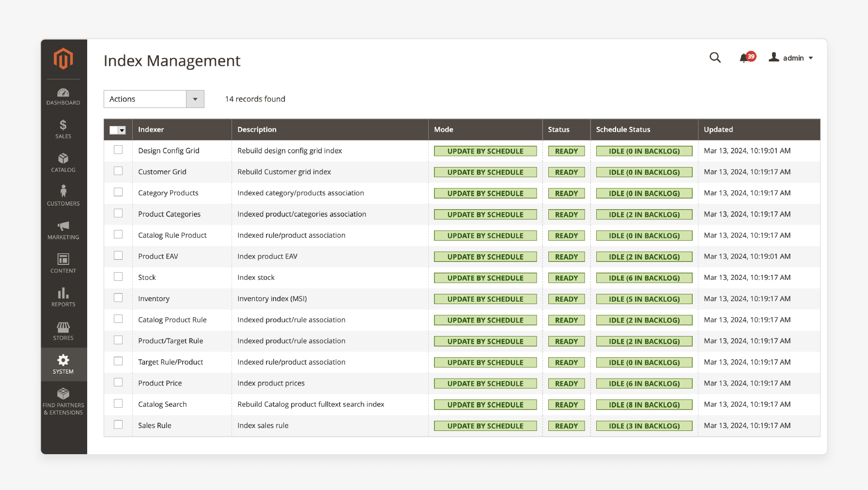Click 'IDLE (8 IN BACKLOG)' schedule status
The width and height of the screenshot is (868, 490).
click(644, 405)
